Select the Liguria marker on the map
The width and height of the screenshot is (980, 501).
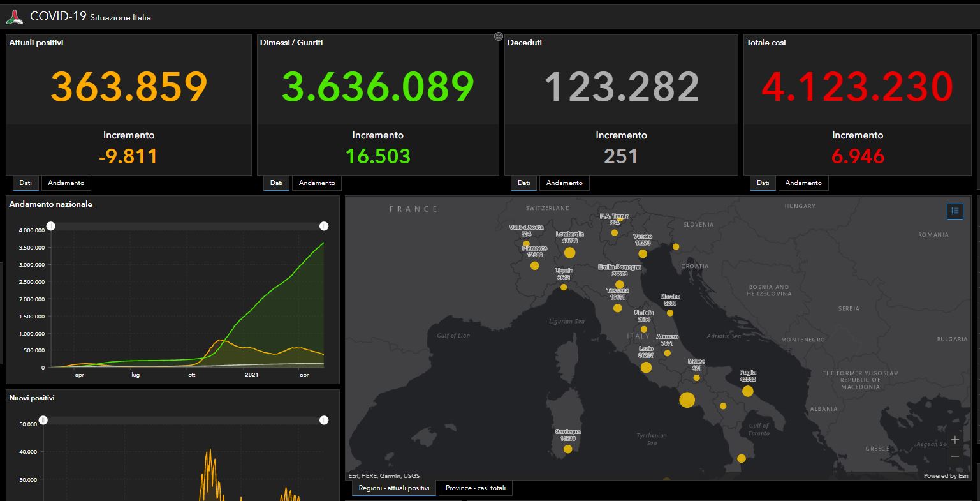[x=564, y=287]
